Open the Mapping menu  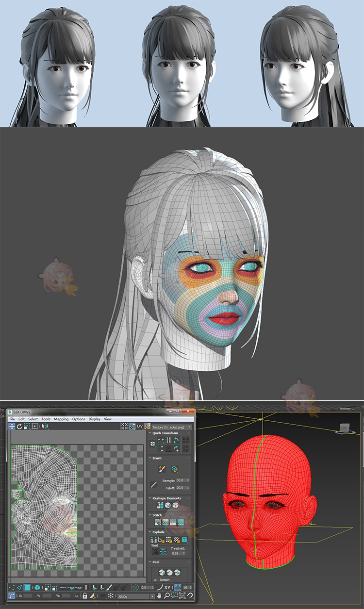click(61, 419)
